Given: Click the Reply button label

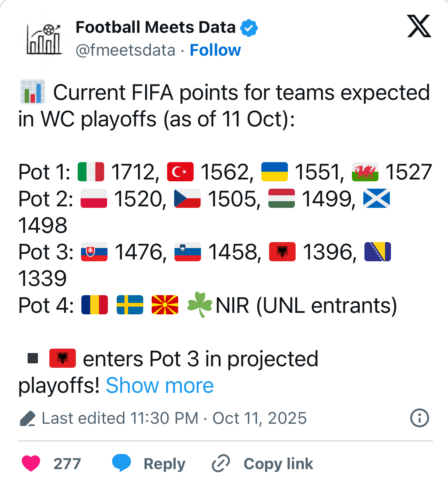Looking at the screenshot, I should click(x=164, y=464).
